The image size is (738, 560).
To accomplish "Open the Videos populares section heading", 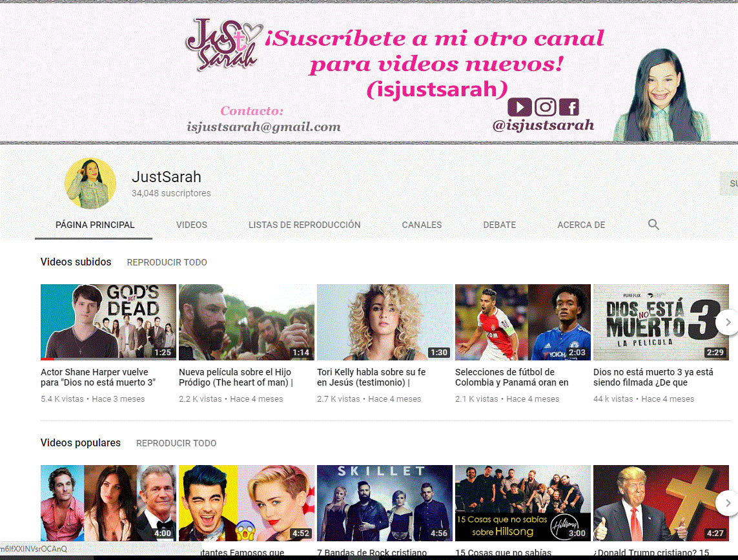I will [x=81, y=442].
